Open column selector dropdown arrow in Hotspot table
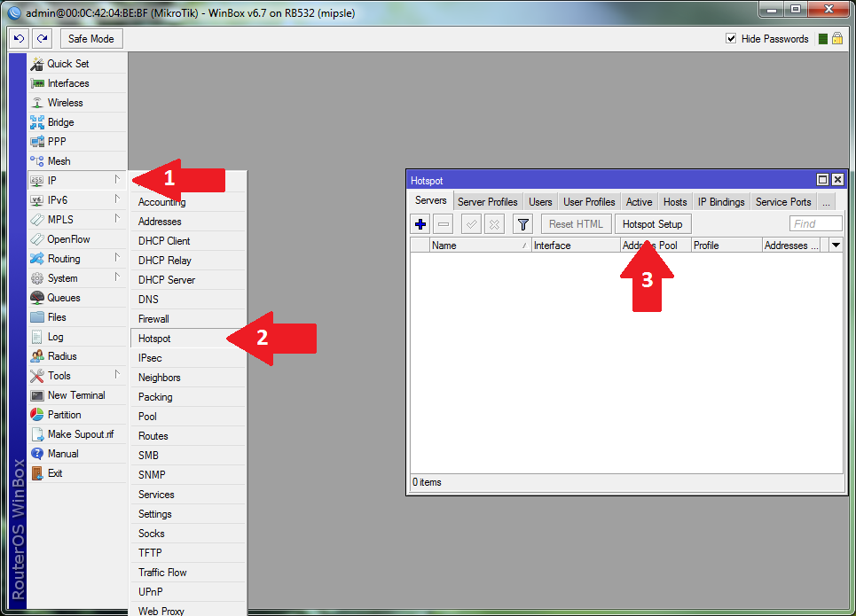This screenshot has height=616, width=856. [x=835, y=246]
